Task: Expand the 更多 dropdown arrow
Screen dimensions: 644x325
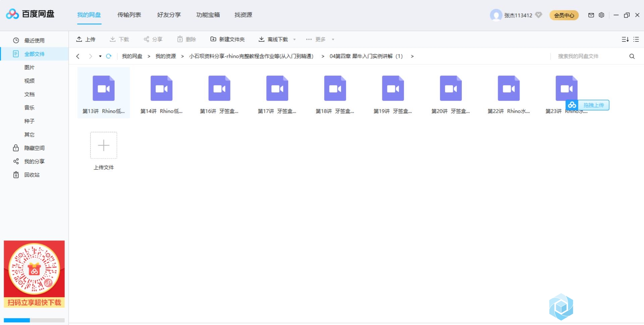Action: 333,39
